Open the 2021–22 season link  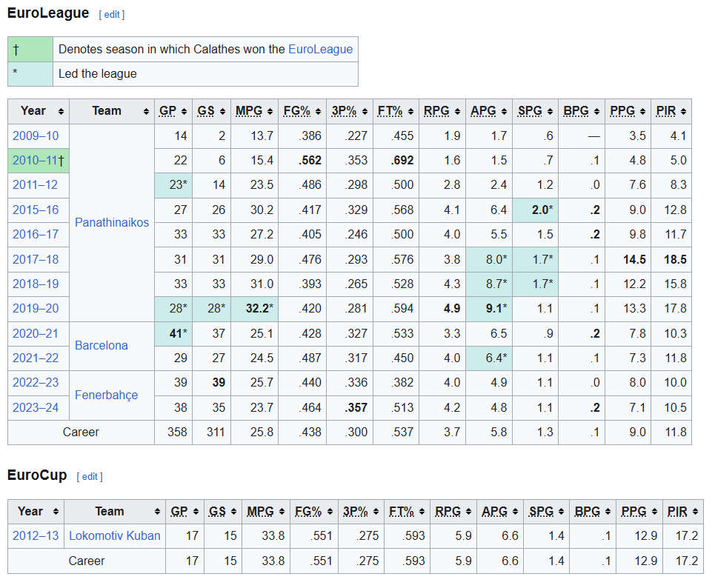[36, 358]
